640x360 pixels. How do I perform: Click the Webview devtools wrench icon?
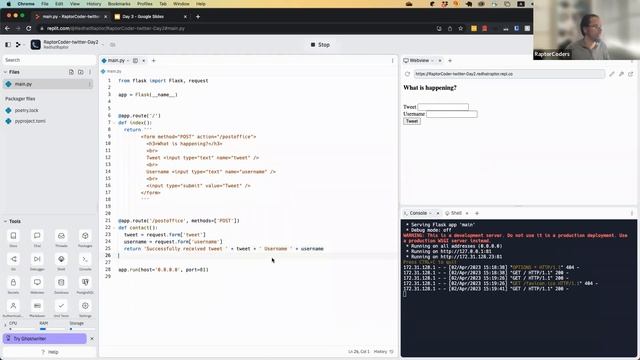[x=621, y=74]
